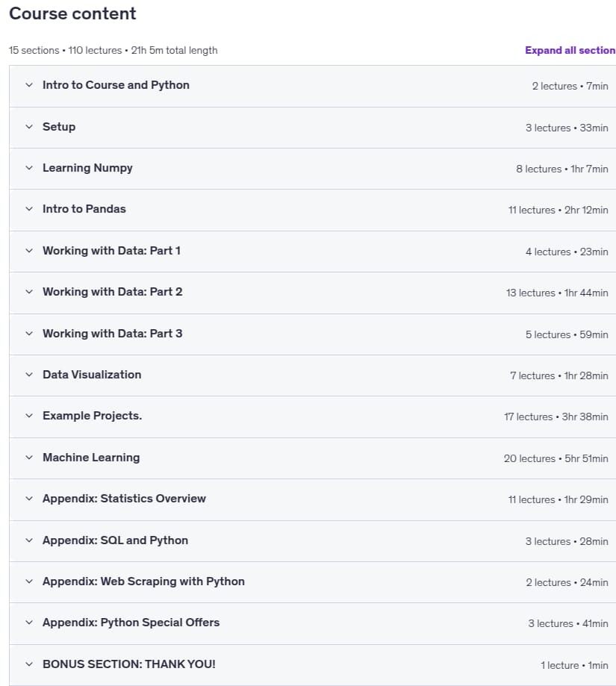616x686 pixels.
Task: Open chevron for Working with Data: Part 2
Action: (x=29, y=292)
